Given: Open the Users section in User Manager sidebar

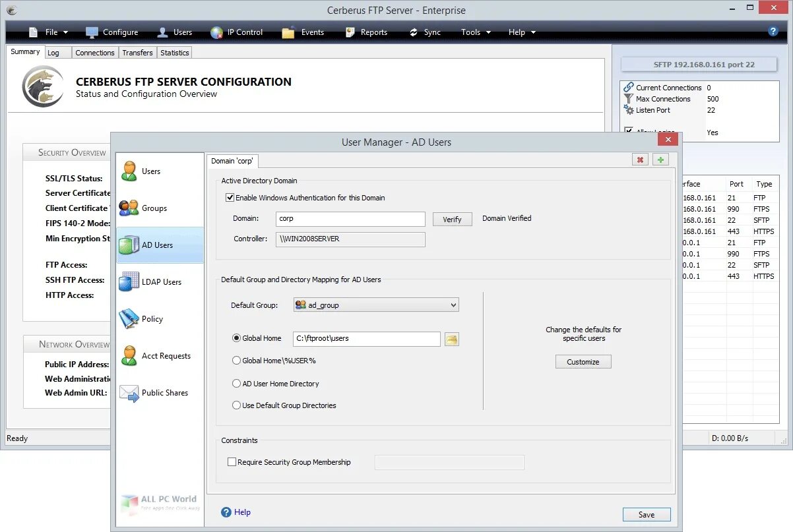Looking at the screenshot, I should coord(160,171).
